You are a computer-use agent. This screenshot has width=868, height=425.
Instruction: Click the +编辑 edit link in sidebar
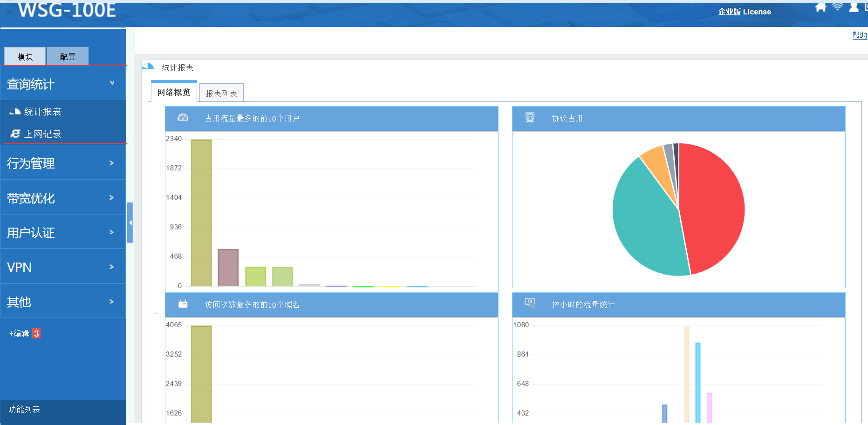[x=19, y=333]
